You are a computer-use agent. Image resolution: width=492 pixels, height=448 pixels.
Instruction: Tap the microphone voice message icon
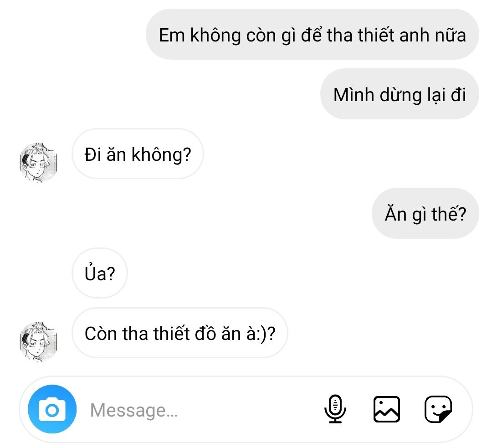tap(335, 409)
